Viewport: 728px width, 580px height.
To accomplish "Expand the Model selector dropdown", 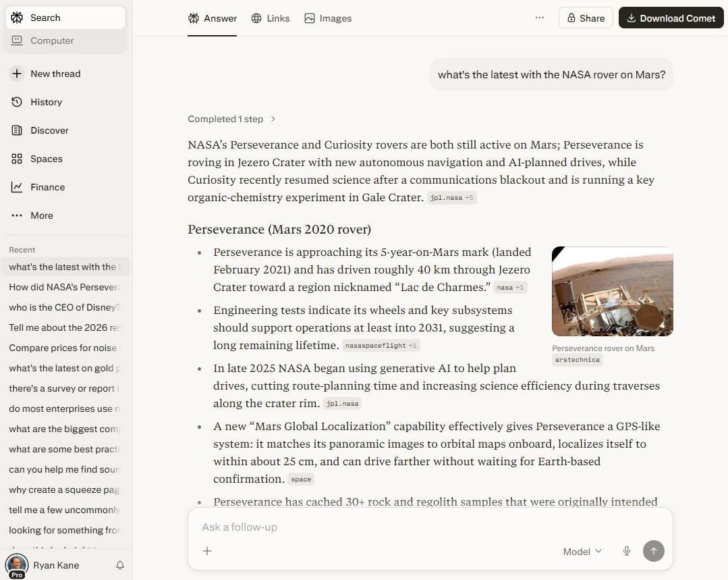I will [x=582, y=551].
